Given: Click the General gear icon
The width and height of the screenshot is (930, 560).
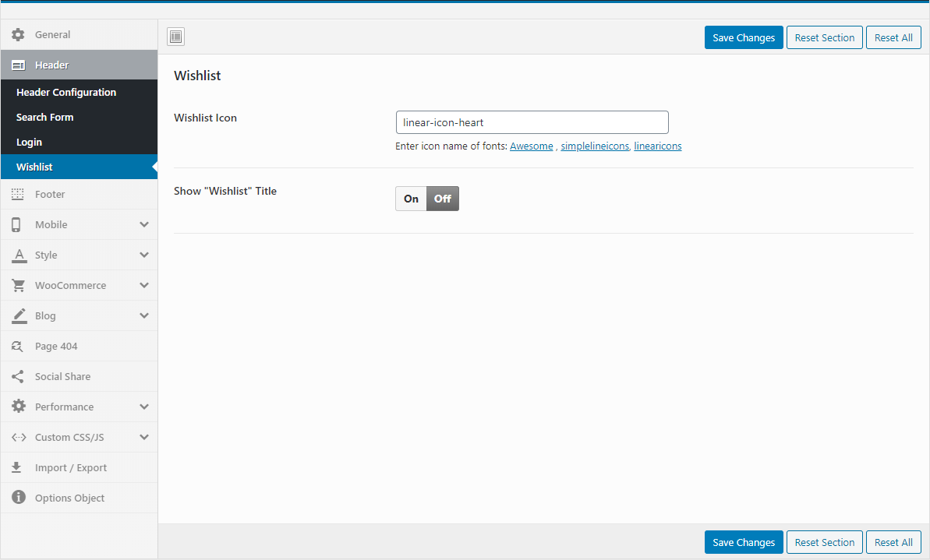Looking at the screenshot, I should (x=19, y=34).
